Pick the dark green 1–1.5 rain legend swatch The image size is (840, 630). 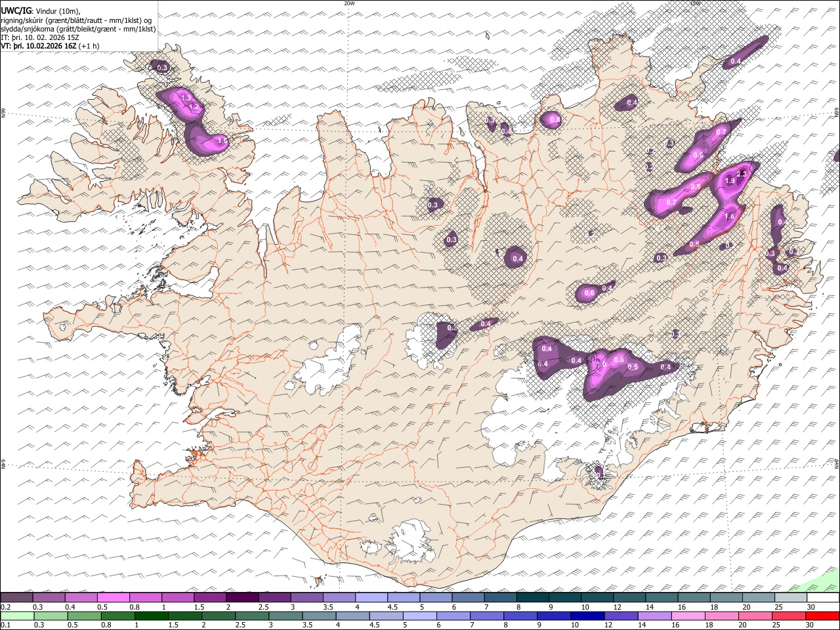(152, 616)
